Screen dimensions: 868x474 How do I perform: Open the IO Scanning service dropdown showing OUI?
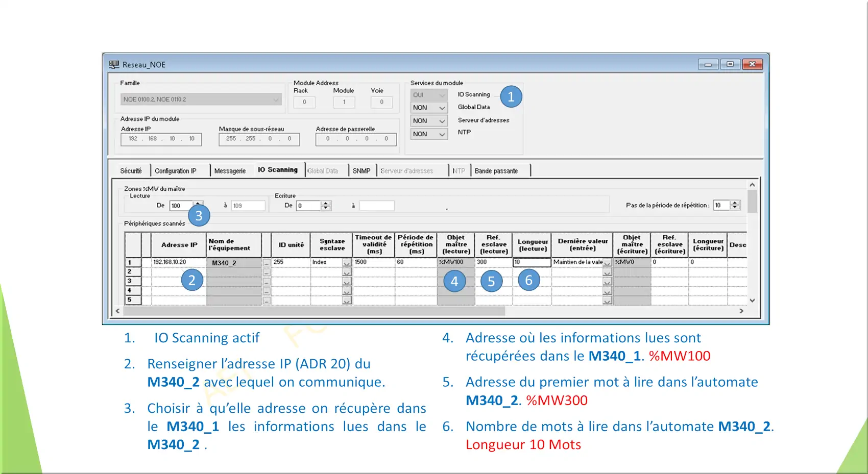429,95
